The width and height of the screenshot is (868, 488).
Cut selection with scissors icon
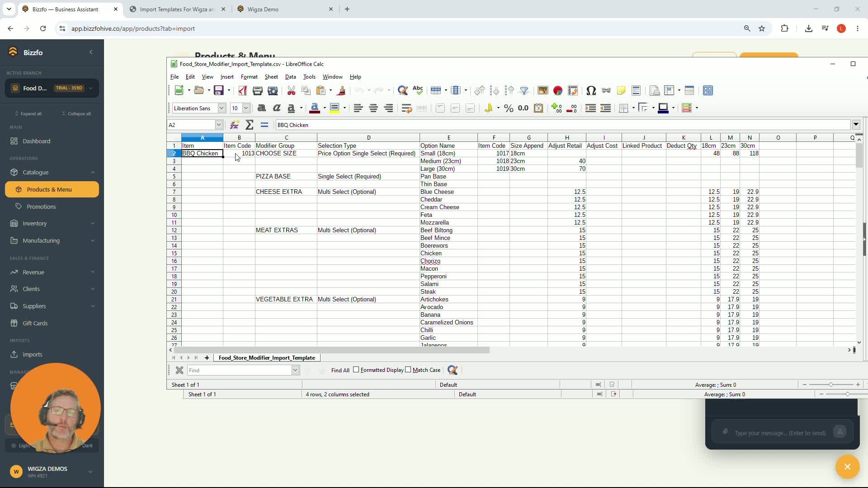tap(291, 91)
